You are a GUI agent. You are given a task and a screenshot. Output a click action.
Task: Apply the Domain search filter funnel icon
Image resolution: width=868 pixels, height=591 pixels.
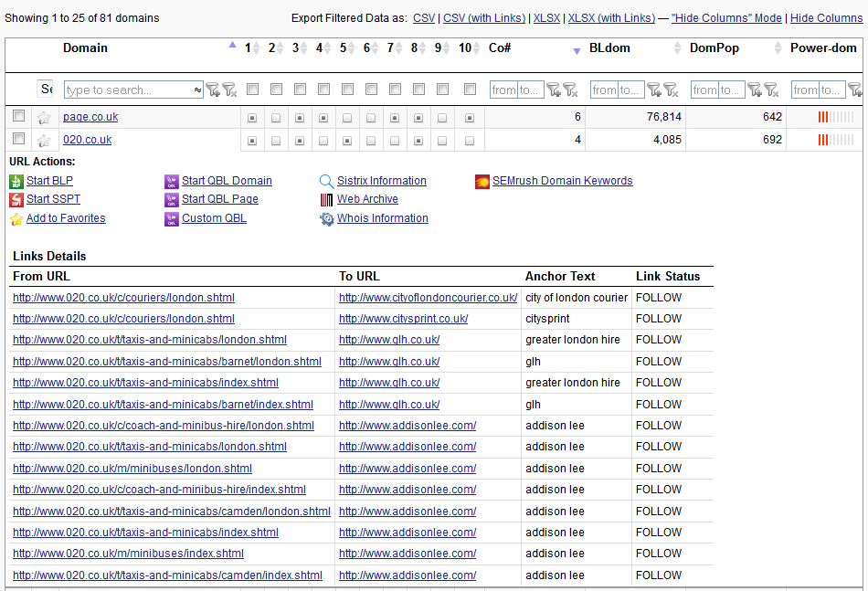(213, 90)
